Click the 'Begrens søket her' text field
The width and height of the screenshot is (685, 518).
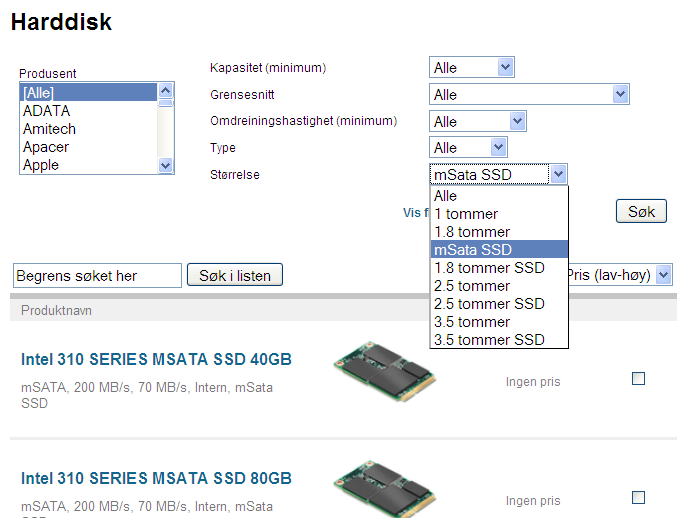tap(97, 276)
